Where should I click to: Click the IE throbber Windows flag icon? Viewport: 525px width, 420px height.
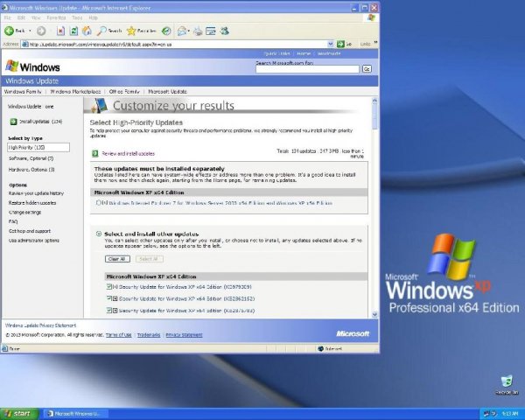click(x=371, y=17)
